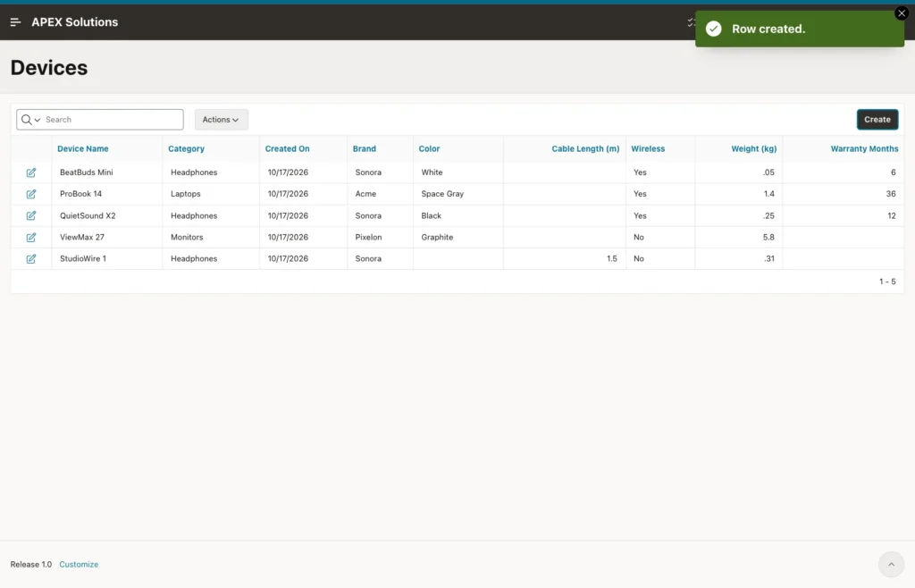Click the 36 warranty months value
The height and width of the screenshot is (588, 915).
pos(891,194)
